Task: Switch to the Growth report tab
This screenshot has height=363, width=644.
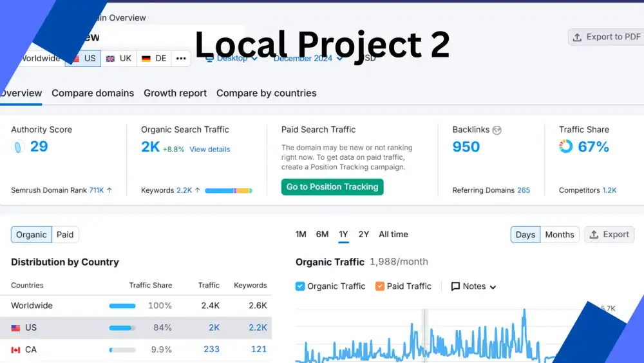Action: [175, 93]
